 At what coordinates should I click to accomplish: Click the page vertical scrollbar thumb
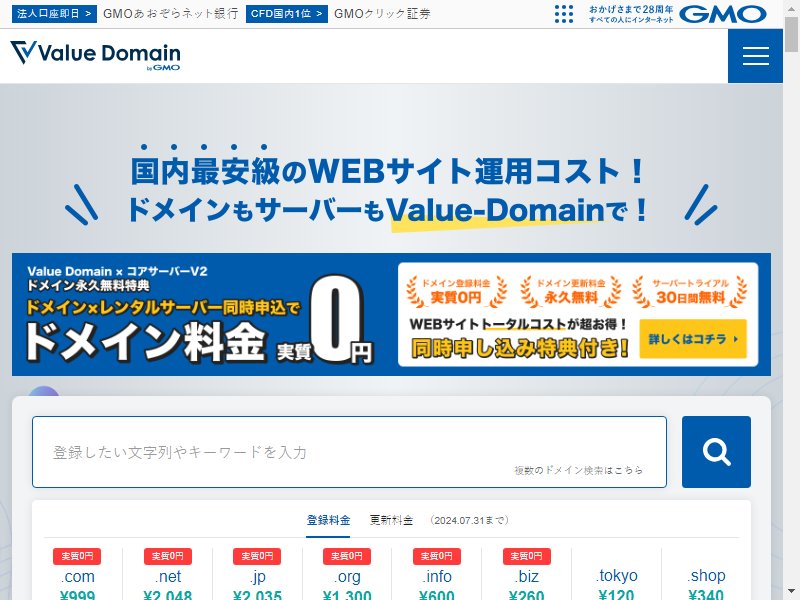click(x=791, y=33)
